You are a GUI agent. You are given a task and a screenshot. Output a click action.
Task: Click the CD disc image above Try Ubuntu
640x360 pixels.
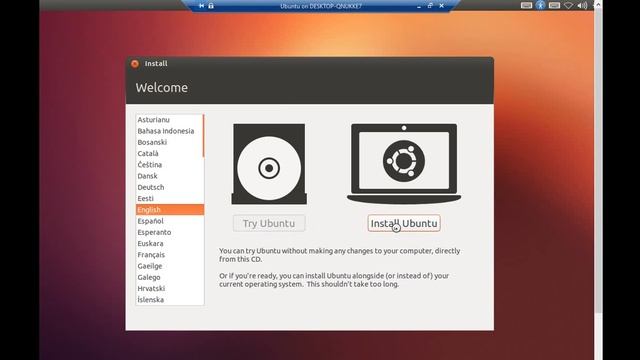coord(269,164)
